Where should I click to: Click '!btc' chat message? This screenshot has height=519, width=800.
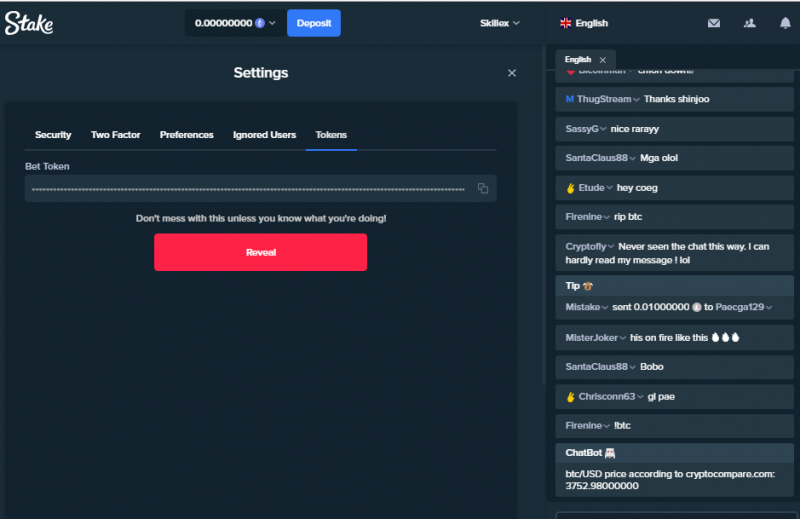(x=622, y=426)
